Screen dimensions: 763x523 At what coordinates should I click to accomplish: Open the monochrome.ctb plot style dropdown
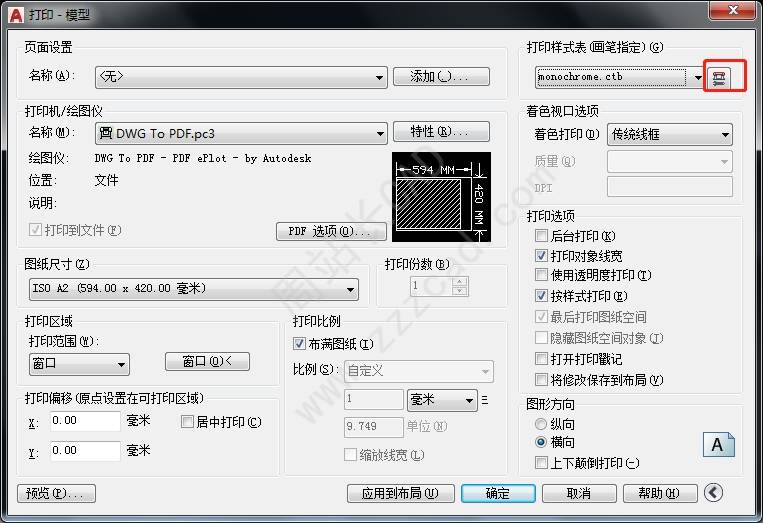[x=619, y=77]
